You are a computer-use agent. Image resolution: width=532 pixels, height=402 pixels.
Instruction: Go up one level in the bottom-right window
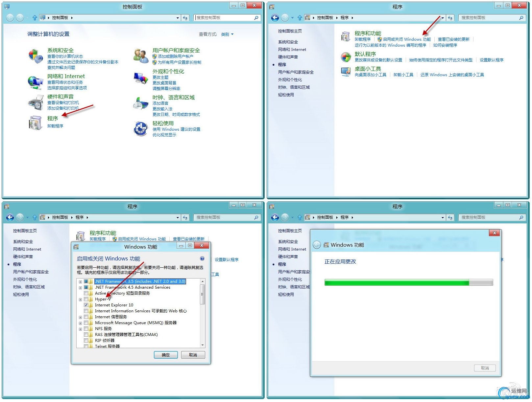coord(300,217)
